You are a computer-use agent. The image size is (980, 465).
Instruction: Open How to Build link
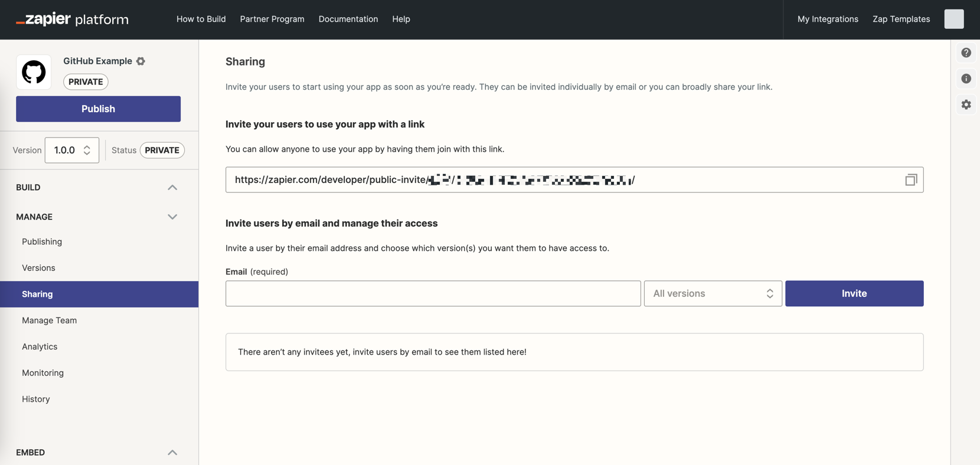tap(201, 19)
